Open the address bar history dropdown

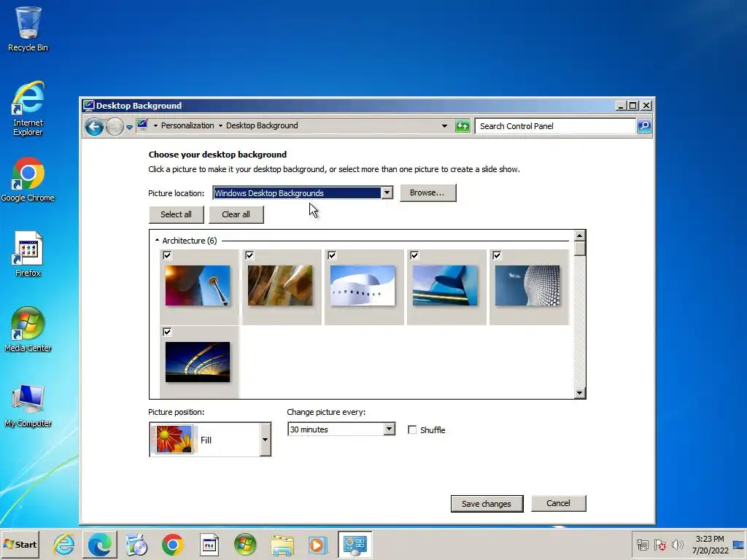tap(444, 126)
